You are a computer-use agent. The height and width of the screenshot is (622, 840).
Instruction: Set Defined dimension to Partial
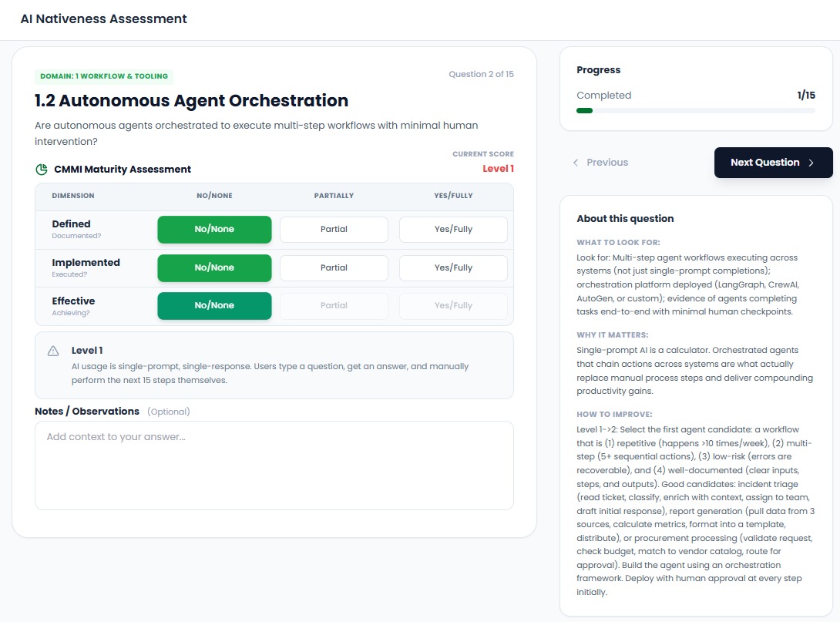(334, 229)
